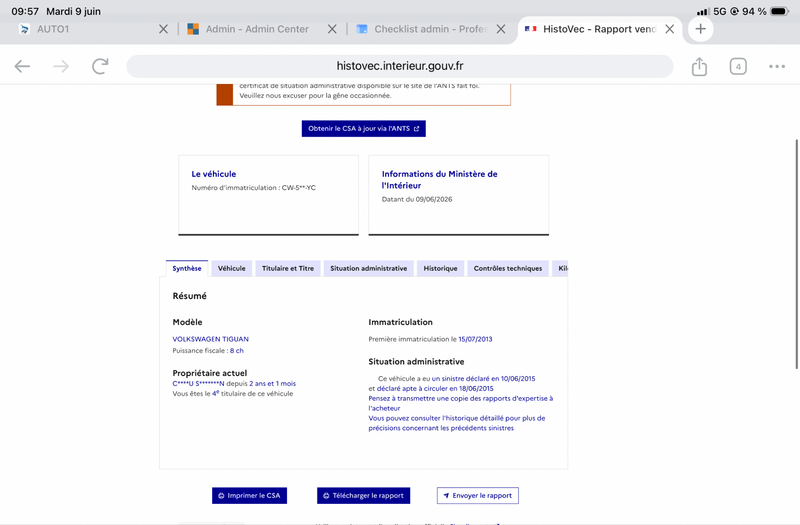Click the page vertical scrollbar
The height and width of the screenshot is (525, 800).
tap(796, 254)
